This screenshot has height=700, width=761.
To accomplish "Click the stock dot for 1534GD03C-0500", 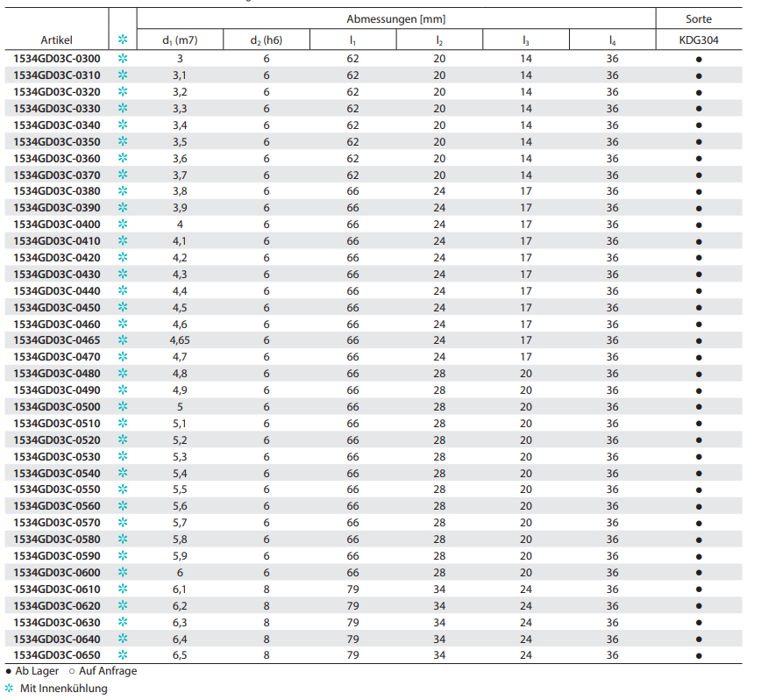I will 699,407.
